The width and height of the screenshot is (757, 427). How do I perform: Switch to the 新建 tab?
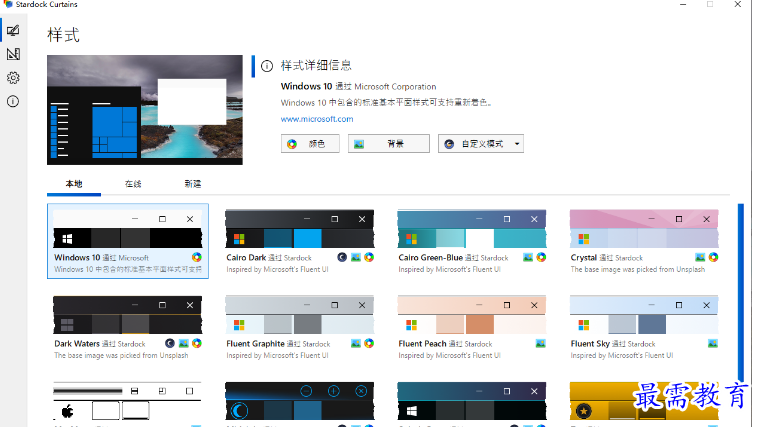click(193, 184)
